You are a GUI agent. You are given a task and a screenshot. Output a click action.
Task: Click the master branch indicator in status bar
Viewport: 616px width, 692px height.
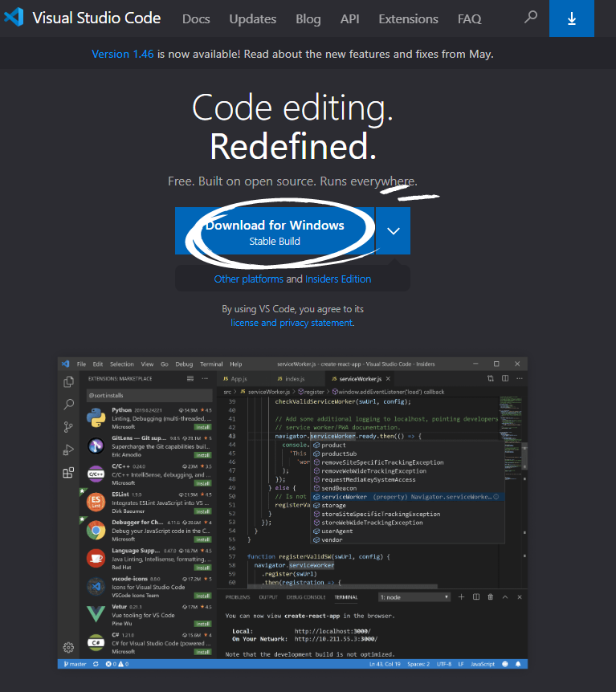[x=75, y=664]
